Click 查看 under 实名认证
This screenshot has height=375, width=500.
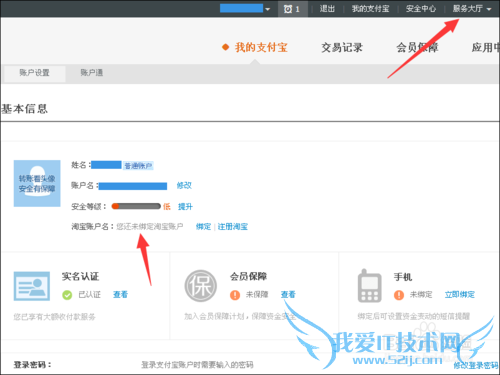pos(120,294)
